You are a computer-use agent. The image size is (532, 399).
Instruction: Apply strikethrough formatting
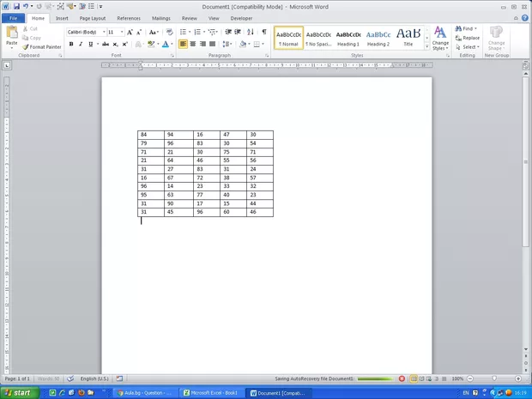(x=106, y=44)
